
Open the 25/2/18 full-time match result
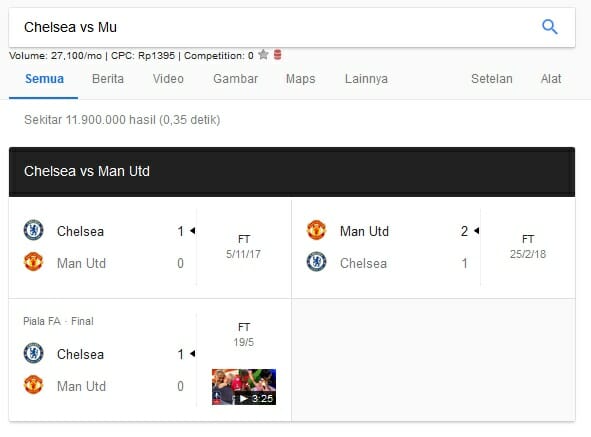[x=433, y=247]
